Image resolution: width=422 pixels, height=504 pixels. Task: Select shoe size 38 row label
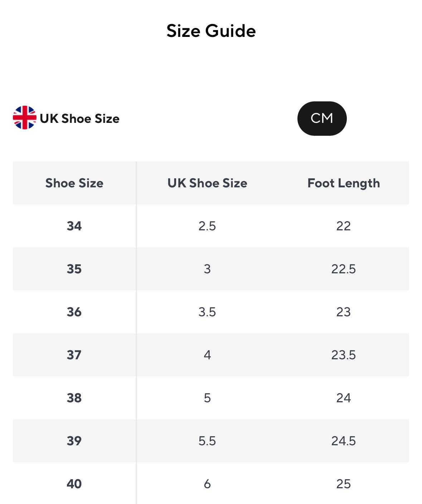(74, 398)
